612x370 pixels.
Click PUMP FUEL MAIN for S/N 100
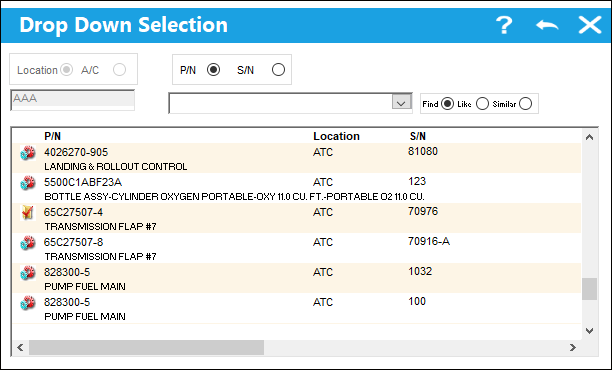tap(85, 317)
